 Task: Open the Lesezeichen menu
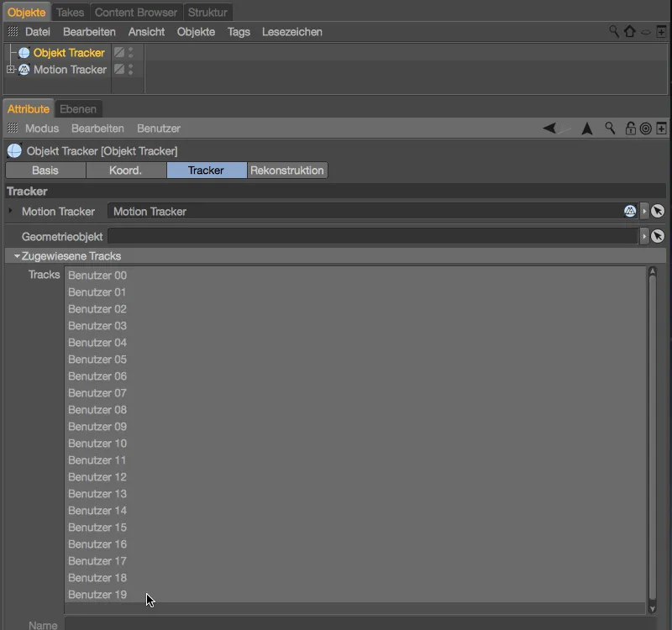[291, 32]
